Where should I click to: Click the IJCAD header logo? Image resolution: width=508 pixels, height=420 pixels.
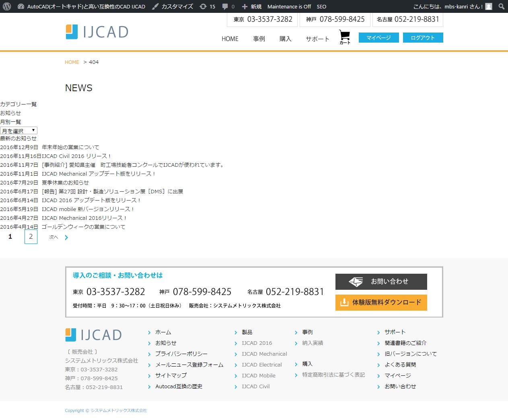(97, 32)
